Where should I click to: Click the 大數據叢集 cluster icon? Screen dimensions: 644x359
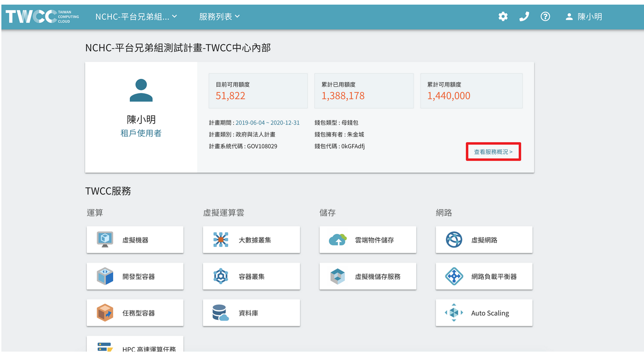(x=221, y=239)
